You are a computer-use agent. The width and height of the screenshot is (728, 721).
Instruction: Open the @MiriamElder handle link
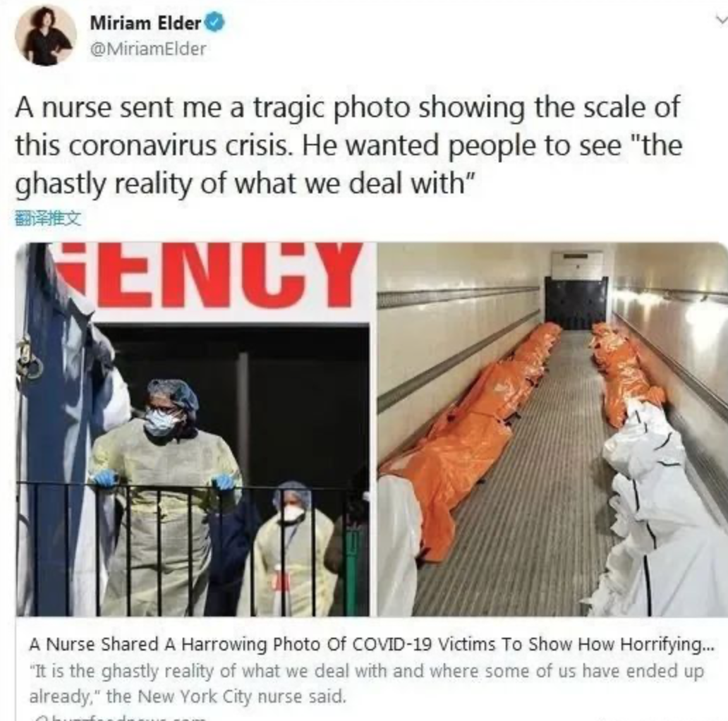147,49
